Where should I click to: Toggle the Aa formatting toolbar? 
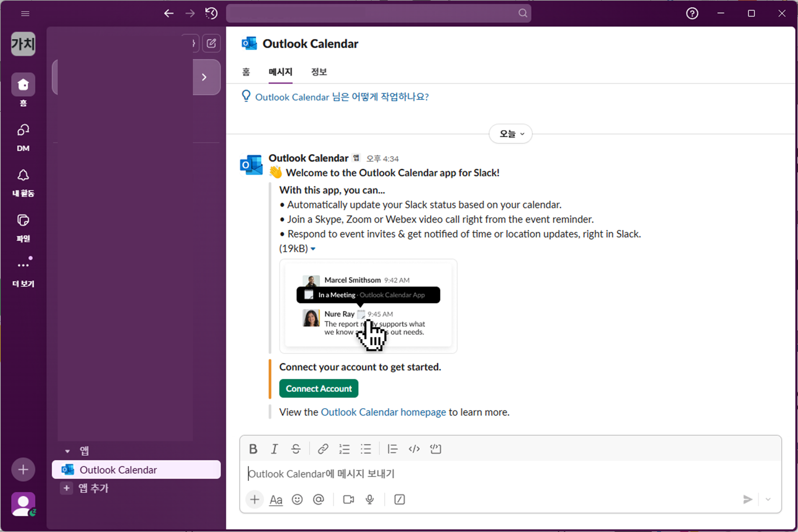coord(276,499)
